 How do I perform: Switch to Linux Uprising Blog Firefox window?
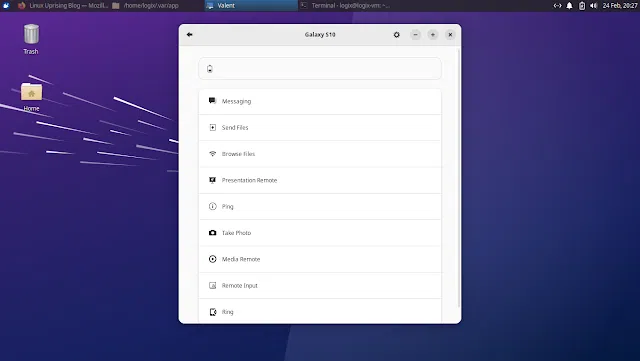63,5
